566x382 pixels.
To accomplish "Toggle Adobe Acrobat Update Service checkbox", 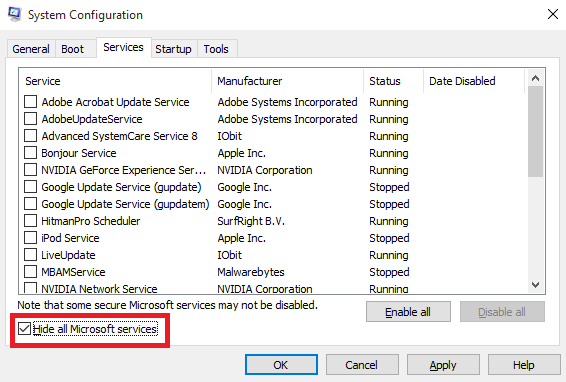I will (30, 102).
